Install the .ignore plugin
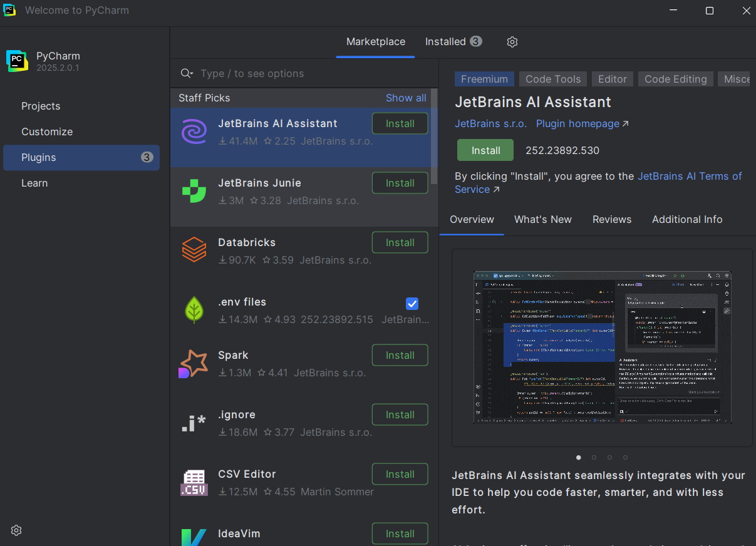This screenshot has width=756, height=546. coord(400,415)
